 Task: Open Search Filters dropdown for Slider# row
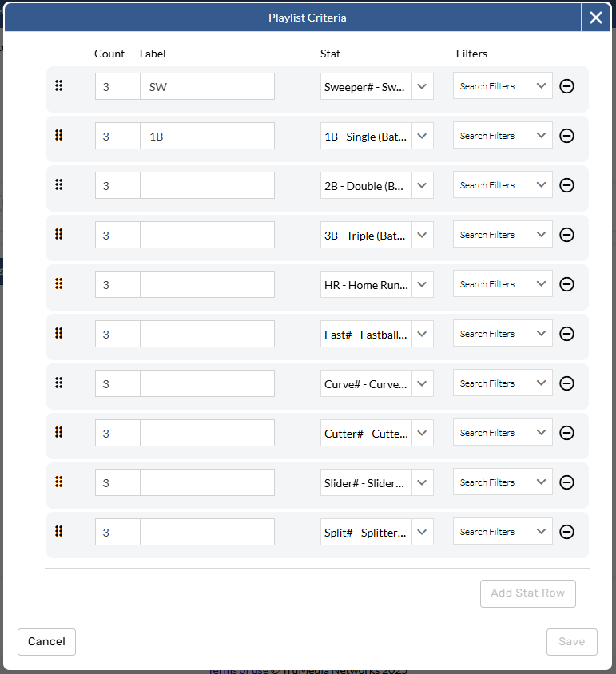click(x=542, y=482)
